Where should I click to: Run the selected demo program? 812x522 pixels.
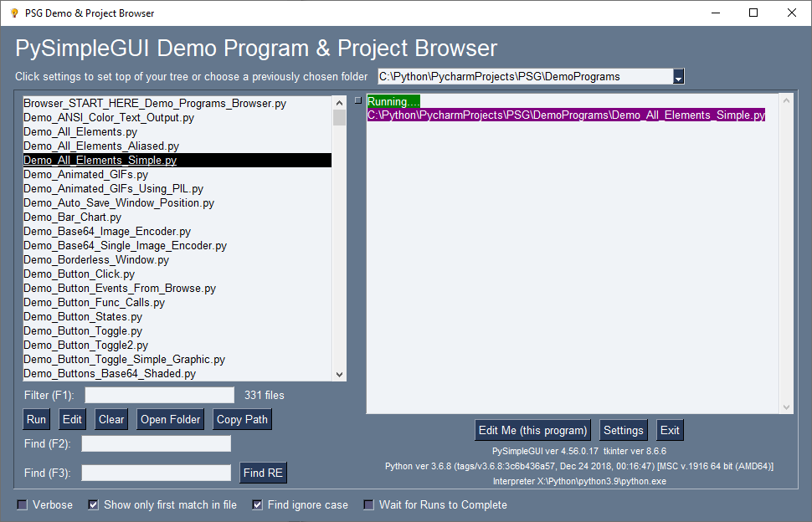[36, 419]
